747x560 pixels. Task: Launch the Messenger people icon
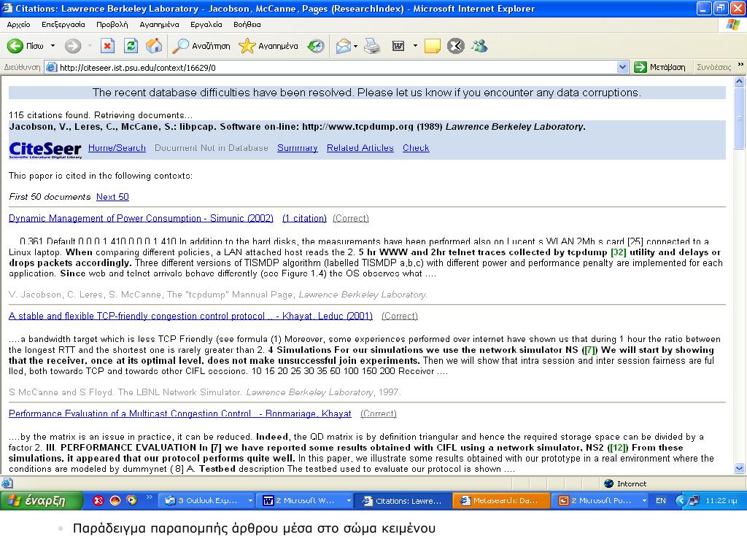point(479,46)
